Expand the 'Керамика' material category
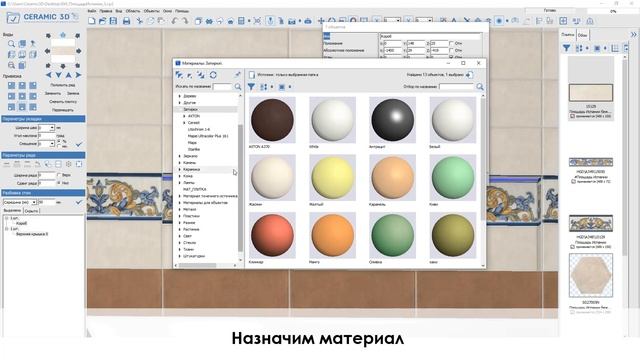This screenshot has width=640, height=360. pyautogui.click(x=180, y=169)
